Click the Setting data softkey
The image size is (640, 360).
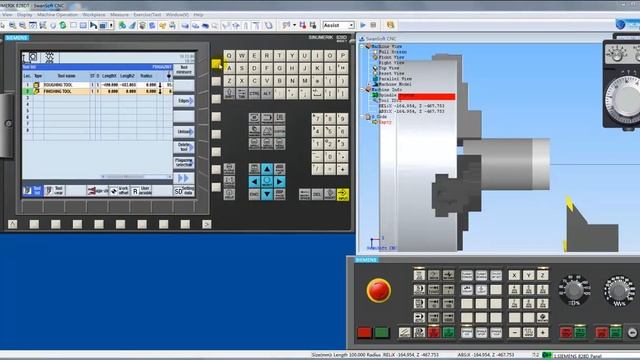coord(184,191)
